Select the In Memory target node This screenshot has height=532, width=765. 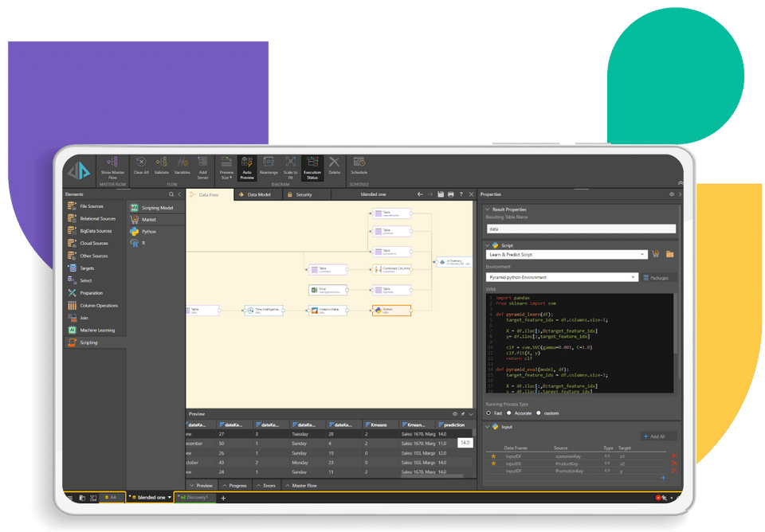455,262
